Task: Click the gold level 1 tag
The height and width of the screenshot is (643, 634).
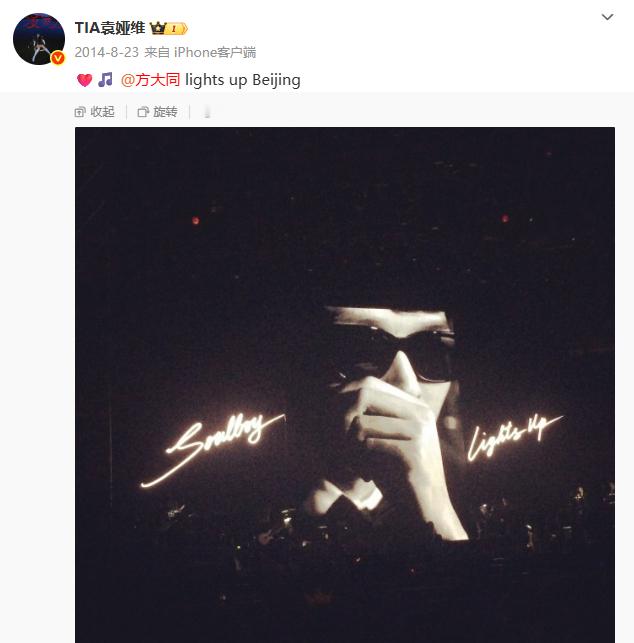Action: [x=177, y=29]
